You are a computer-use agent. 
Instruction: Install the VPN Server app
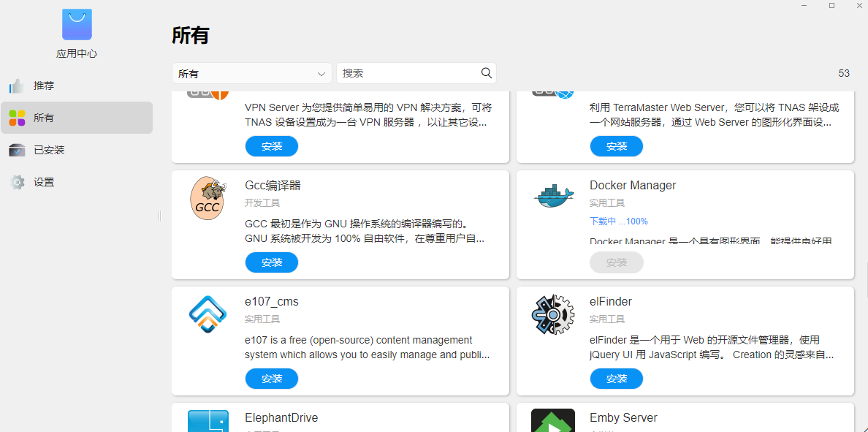272,146
